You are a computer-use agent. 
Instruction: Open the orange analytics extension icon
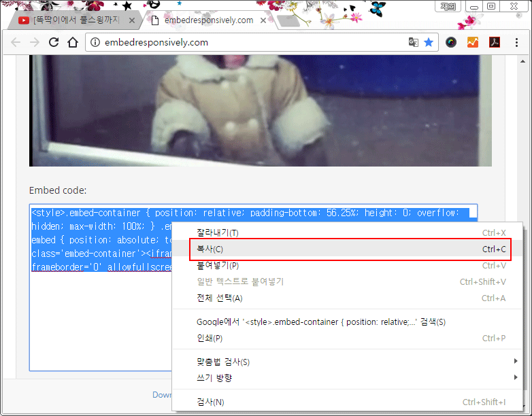(x=473, y=42)
